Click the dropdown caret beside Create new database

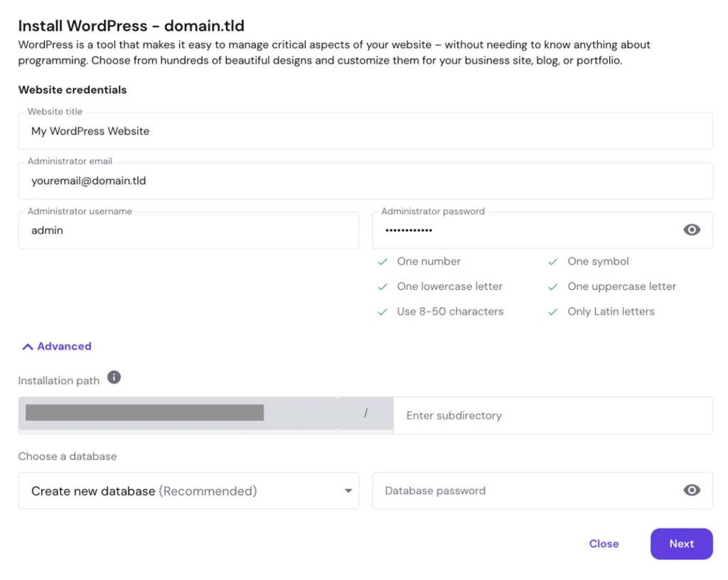348,491
